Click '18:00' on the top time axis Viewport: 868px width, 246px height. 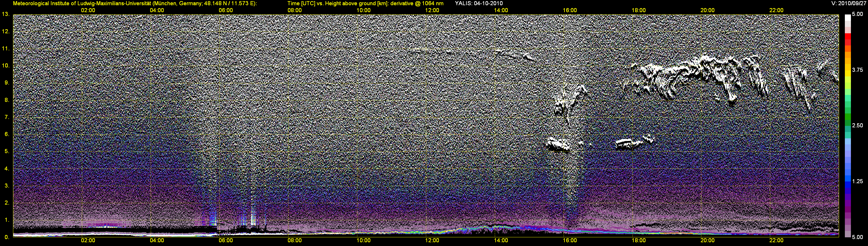(639, 10)
